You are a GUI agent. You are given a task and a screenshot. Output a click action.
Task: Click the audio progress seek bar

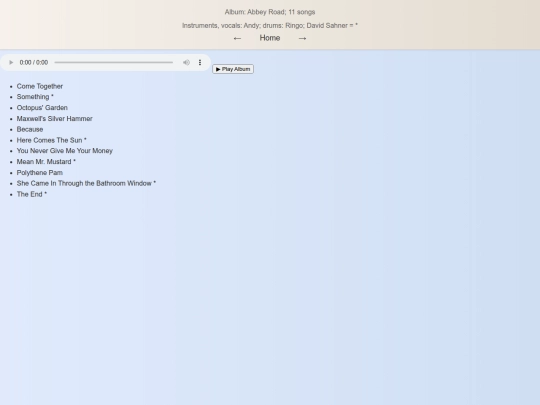[x=114, y=62]
